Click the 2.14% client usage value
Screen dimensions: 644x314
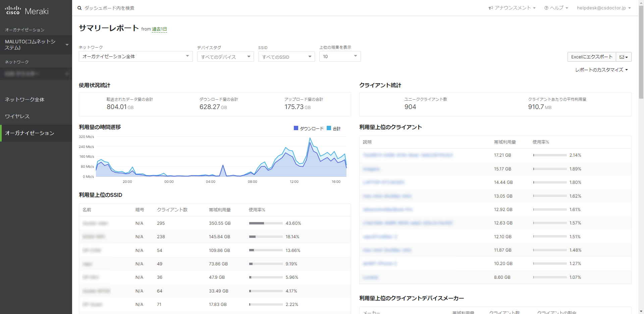(x=575, y=155)
